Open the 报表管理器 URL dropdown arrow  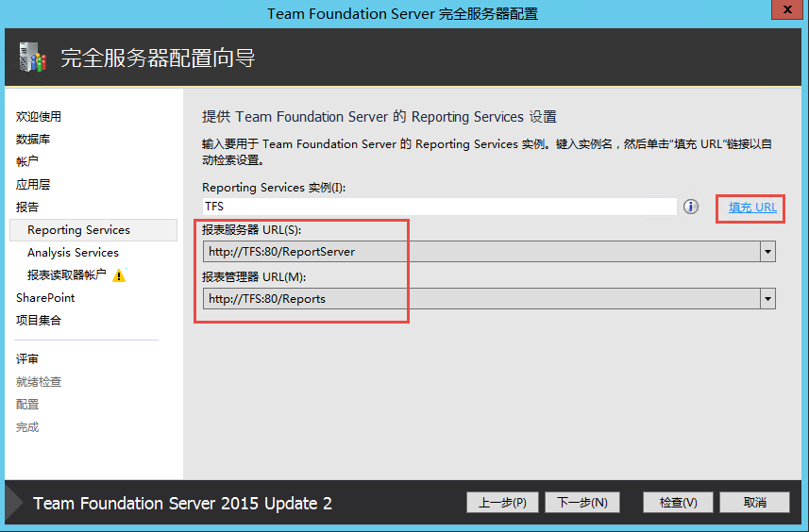767,299
